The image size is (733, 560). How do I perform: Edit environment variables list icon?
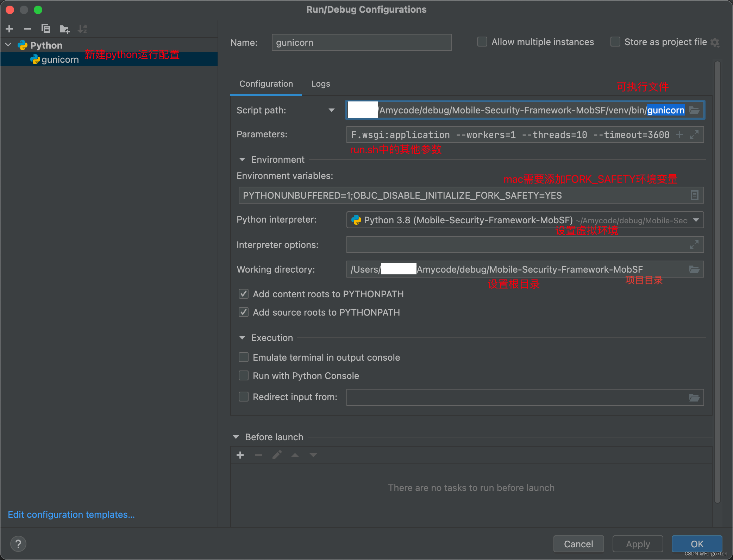point(694,195)
